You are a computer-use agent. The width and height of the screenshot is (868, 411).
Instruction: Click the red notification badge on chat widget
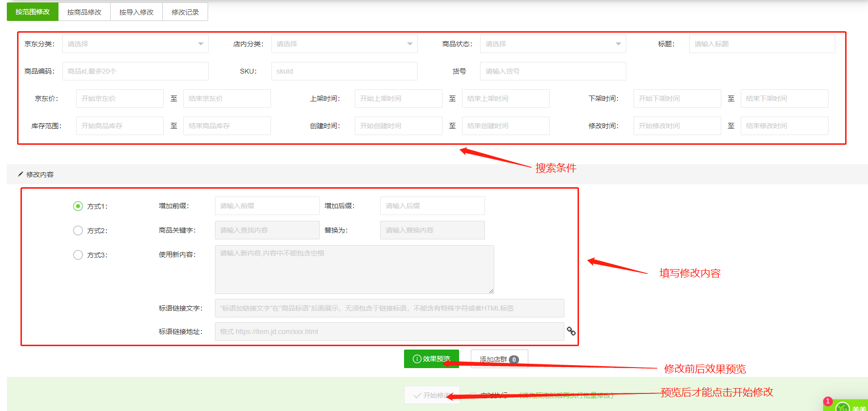pos(828,401)
